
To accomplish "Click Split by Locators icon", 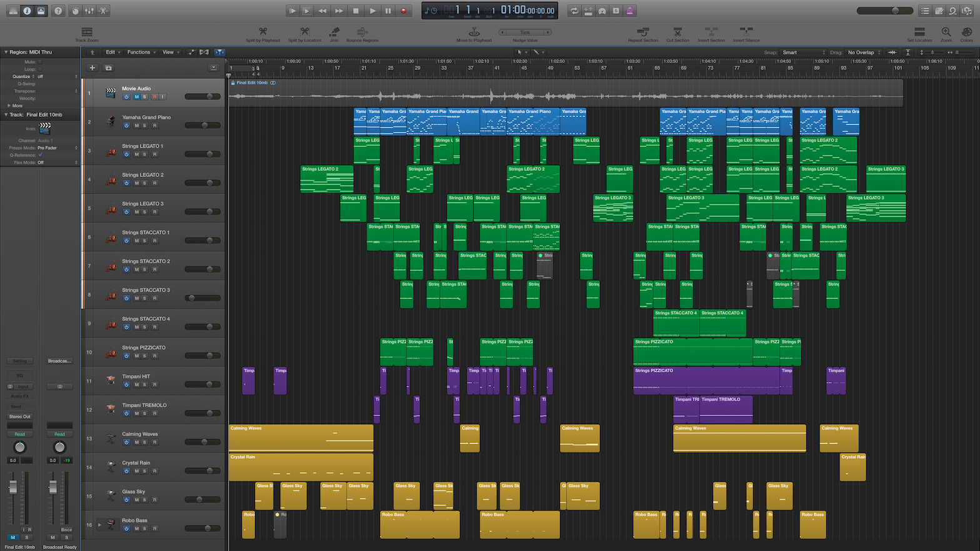I will 304,31.
